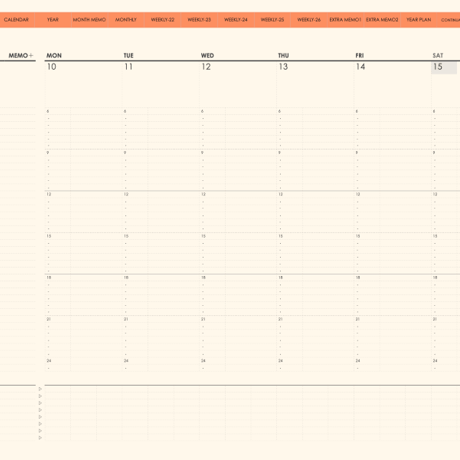
Task: Click the FRI day header
Action: click(360, 56)
